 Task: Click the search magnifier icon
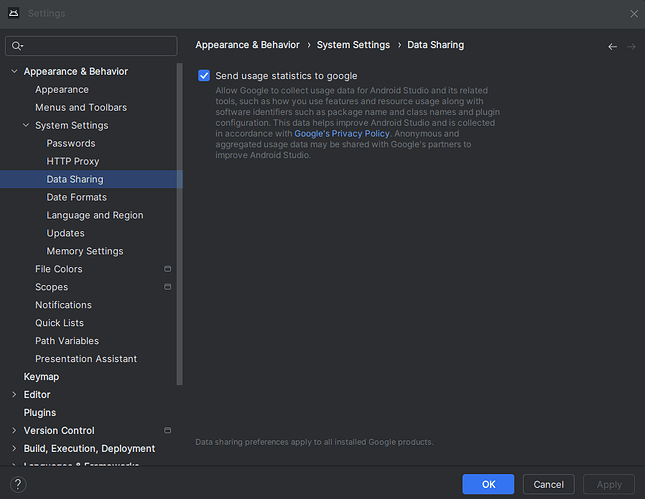point(17,46)
